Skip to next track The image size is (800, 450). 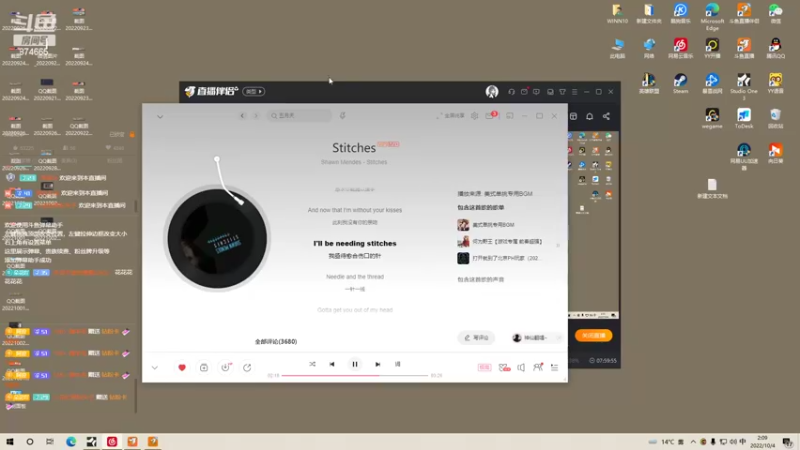pyautogui.click(x=378, y=364)
